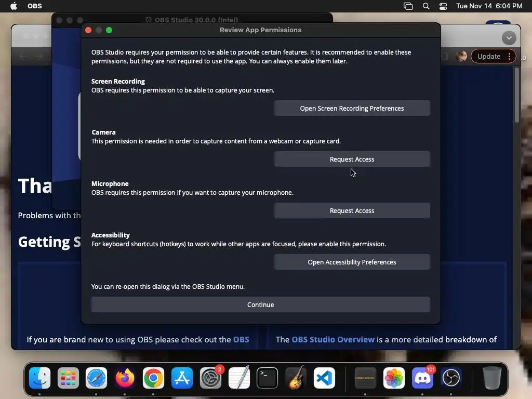The width and height of the screenshot is (532, 399).
Task: Follow the OBS Studio Overview link
Action: pos(333,340)
